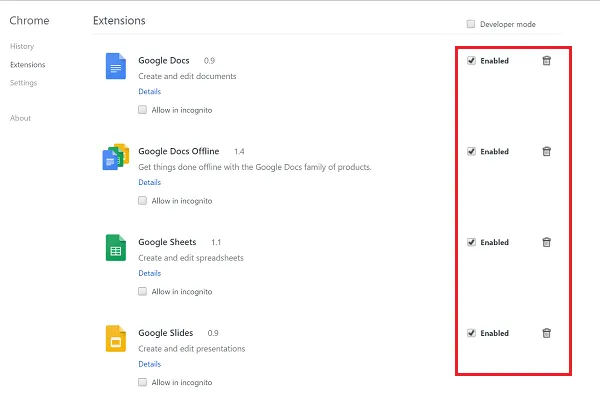The image size is (600, 399).
Task: Remove Google Docs Offline via trash icon
Action: 546,151
